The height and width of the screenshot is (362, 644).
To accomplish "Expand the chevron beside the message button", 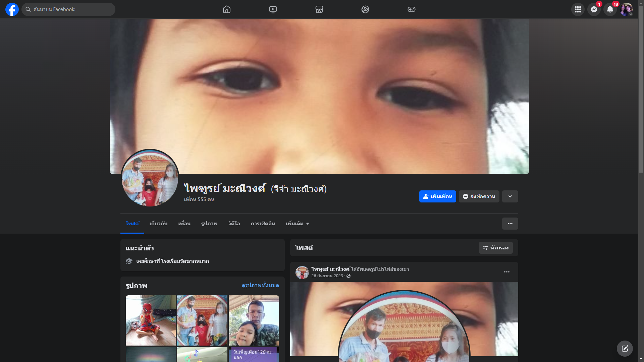I will point(510,196).
